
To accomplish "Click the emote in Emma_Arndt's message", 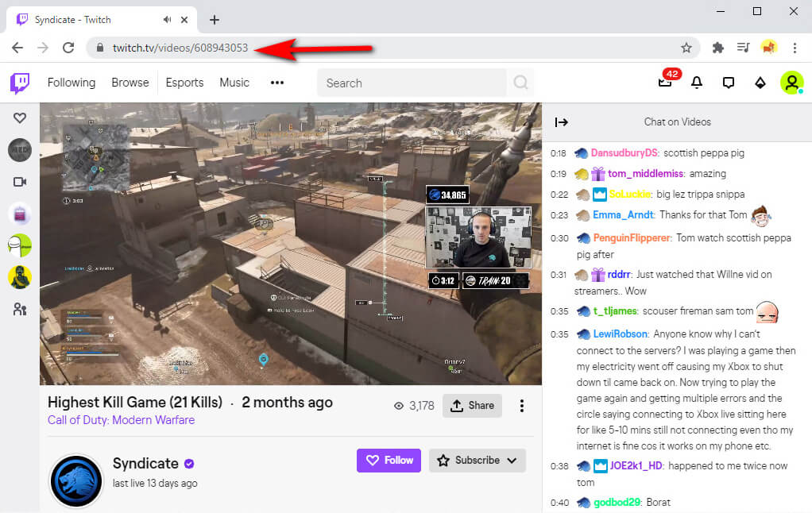I will click(x=760, y=215).
